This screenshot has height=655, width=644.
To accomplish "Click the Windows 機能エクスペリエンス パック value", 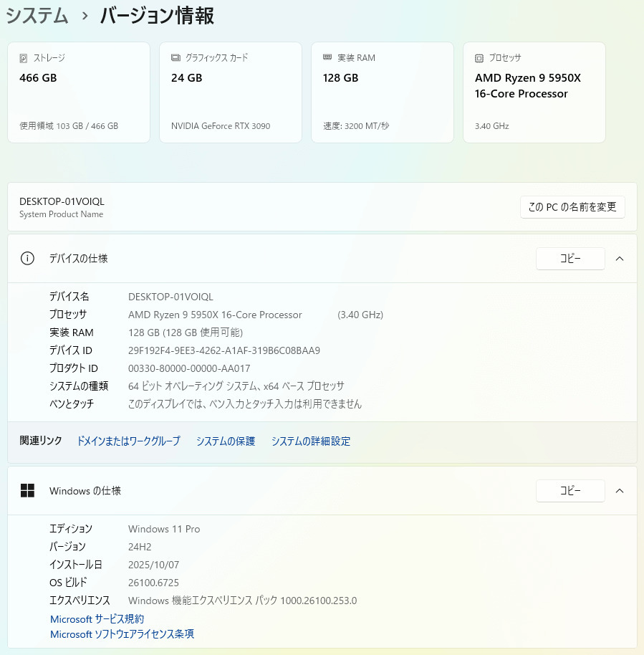I will pyautogui.click(x=242, y=601).
